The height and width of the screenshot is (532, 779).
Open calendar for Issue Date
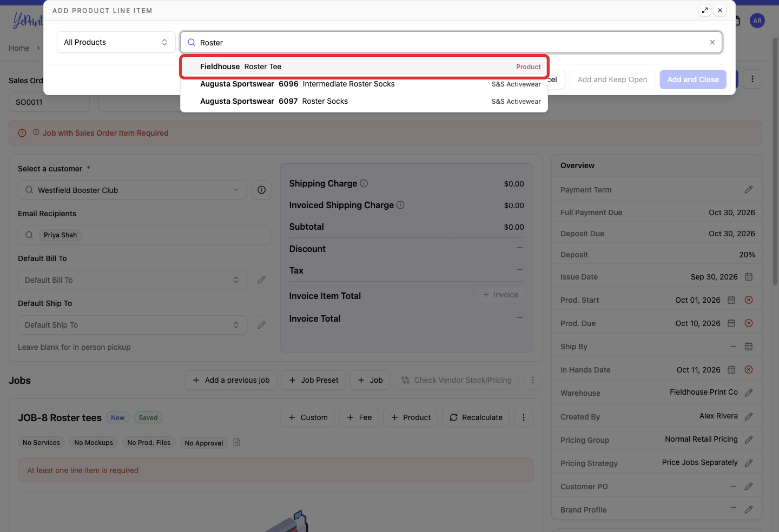pos(749,277)
